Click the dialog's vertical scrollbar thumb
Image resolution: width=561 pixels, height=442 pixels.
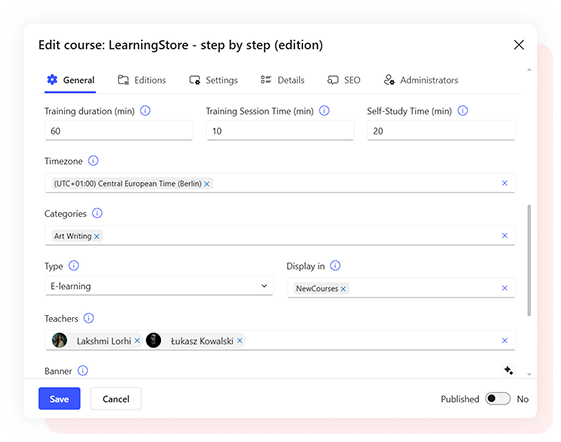point(529,260)
